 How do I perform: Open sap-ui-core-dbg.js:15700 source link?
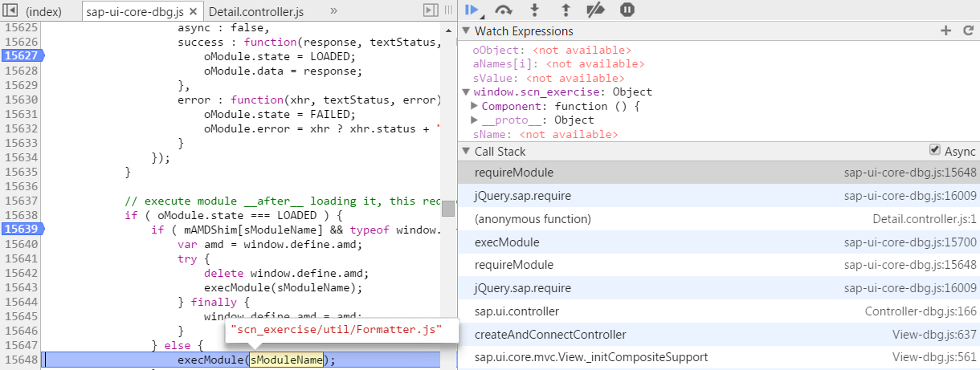910,242
